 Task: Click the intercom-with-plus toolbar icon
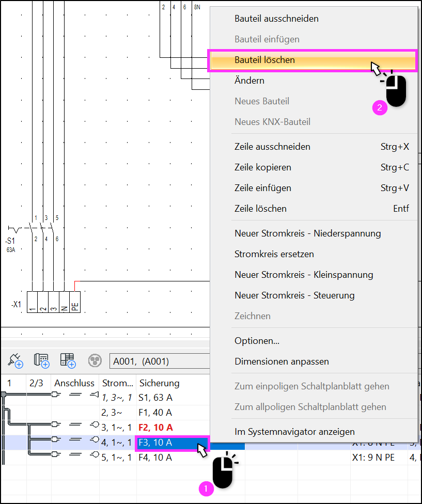pos(41,360)
